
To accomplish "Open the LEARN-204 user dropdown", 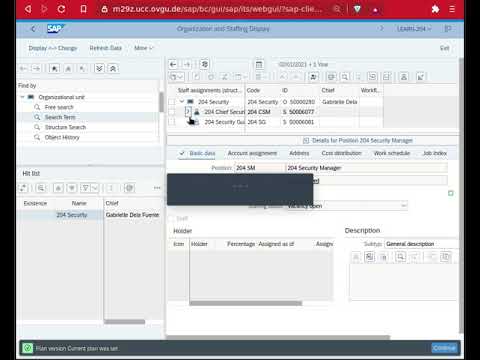I will pos(414,29).
